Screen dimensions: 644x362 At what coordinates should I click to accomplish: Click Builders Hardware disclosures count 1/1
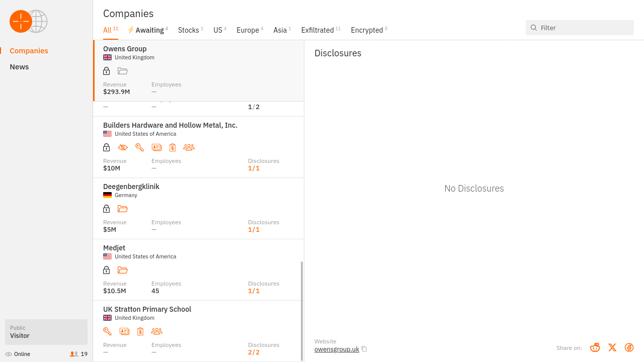tap(254, 168)
